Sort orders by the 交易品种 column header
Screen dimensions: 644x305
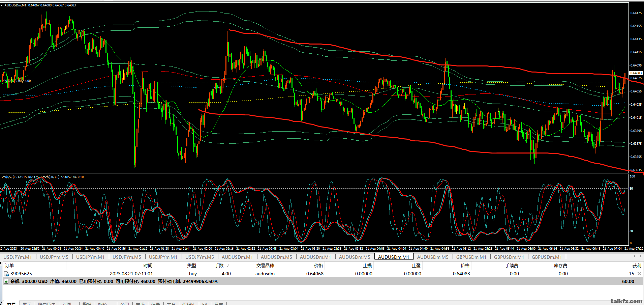tap(265, 266)
